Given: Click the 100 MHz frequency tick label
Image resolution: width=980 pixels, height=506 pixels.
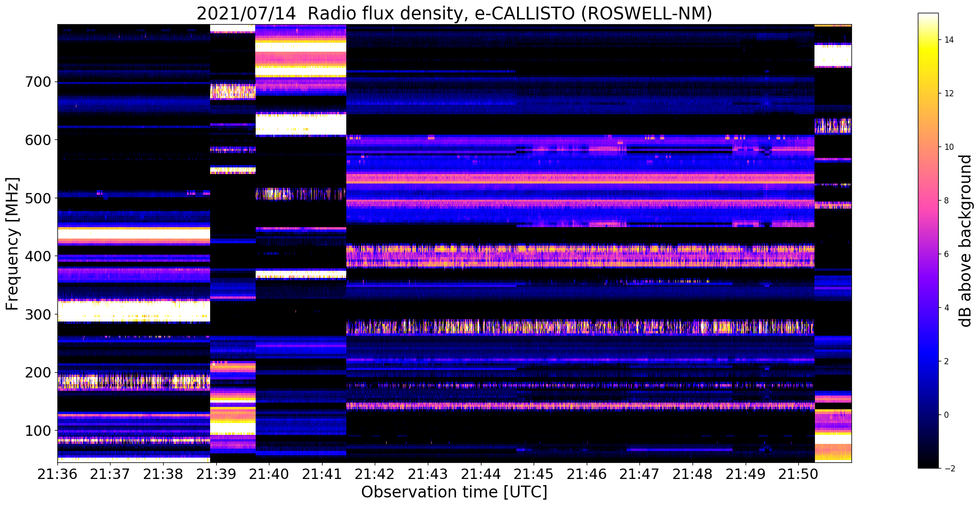Looking at the screenshot, I should tap(37, 431).
